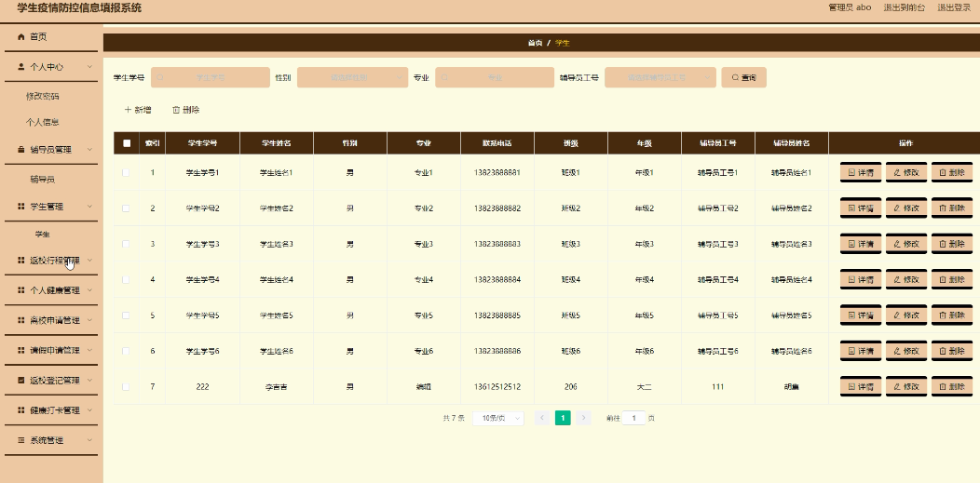The image size is (980, 483).
Task: Click 退出登录 in the header
Action: [954, 7]
